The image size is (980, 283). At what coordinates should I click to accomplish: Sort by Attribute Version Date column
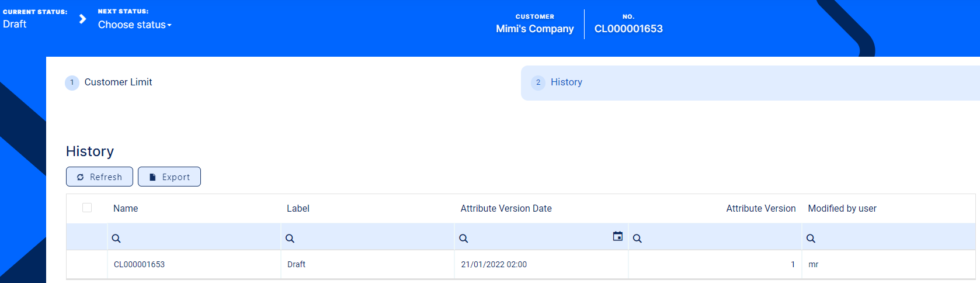point(506,209)
